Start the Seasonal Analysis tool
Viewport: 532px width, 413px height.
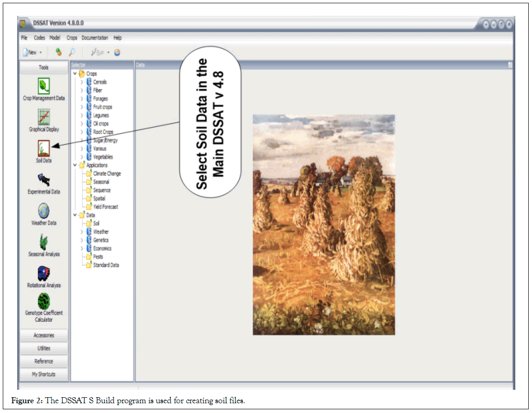point(44,242)
